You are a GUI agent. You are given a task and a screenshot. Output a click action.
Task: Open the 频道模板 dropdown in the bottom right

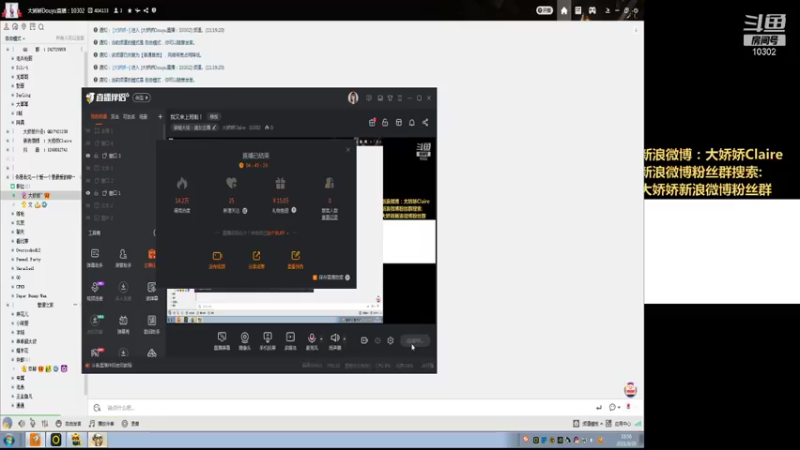pyautogui.click(x=588, y=423)
